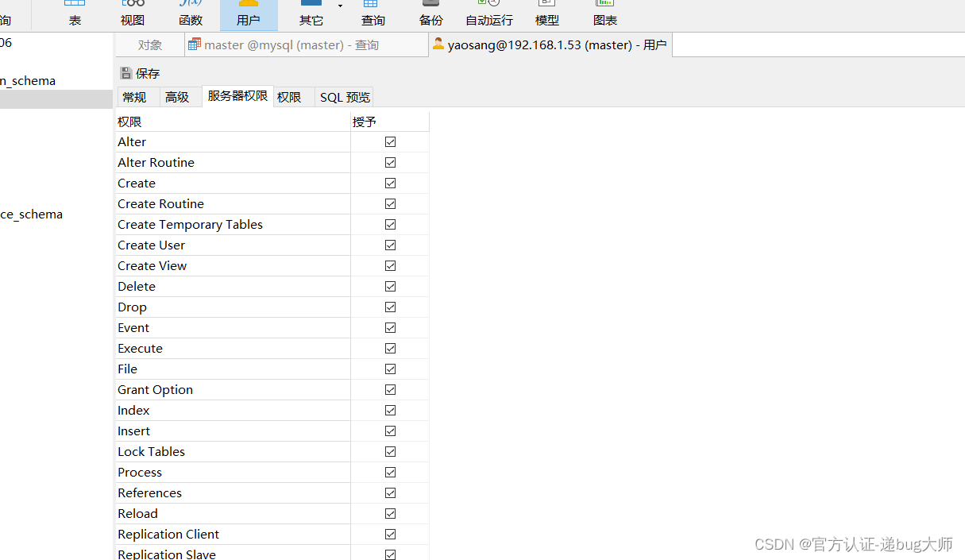Switch to the 对象 tab
Image resolution: width=965 pixels, height=560 pixels.
[x=150, y=45]
